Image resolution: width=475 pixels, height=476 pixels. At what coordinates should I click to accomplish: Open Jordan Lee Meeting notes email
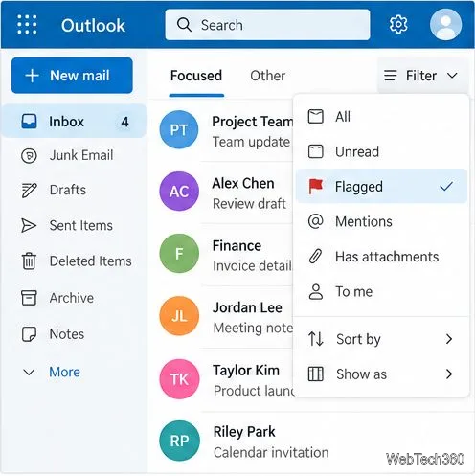[221, 317]
